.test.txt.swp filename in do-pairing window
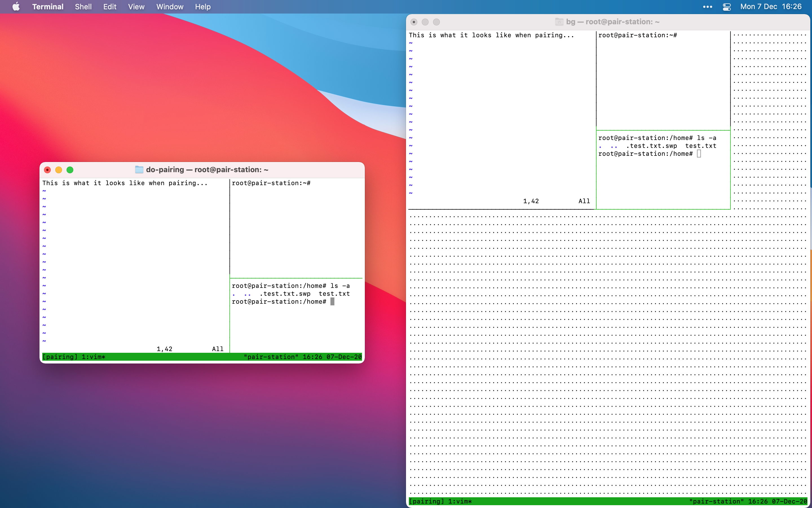The image size is (812, 508). point(285,294)
